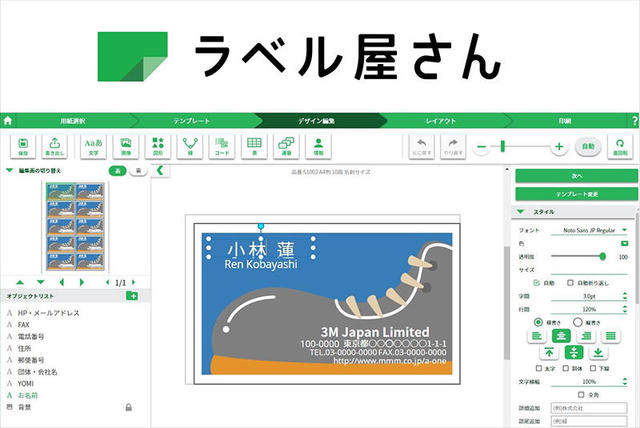Go to the テンプレート template step
This screenshot has height=428, width=640.
coord(192,121)
